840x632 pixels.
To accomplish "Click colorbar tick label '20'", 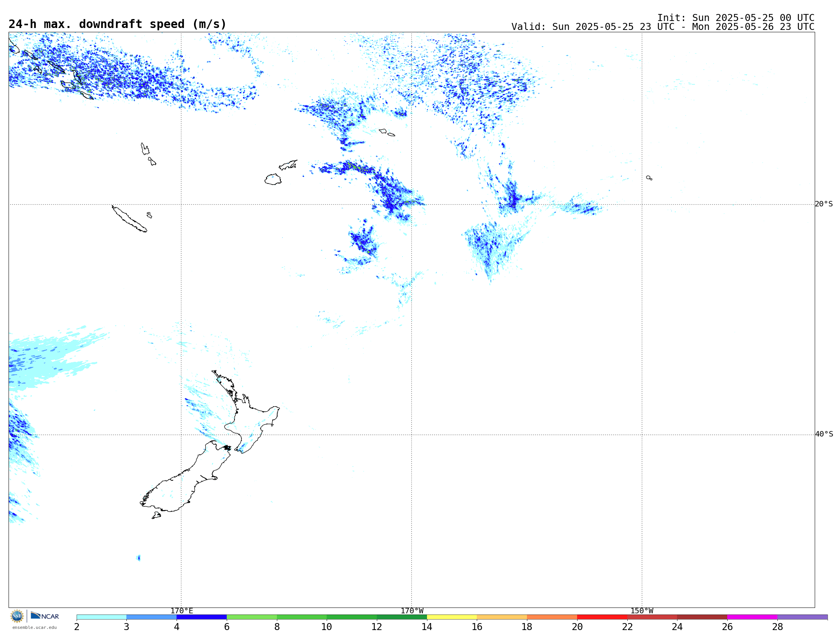I will point(577,627).
